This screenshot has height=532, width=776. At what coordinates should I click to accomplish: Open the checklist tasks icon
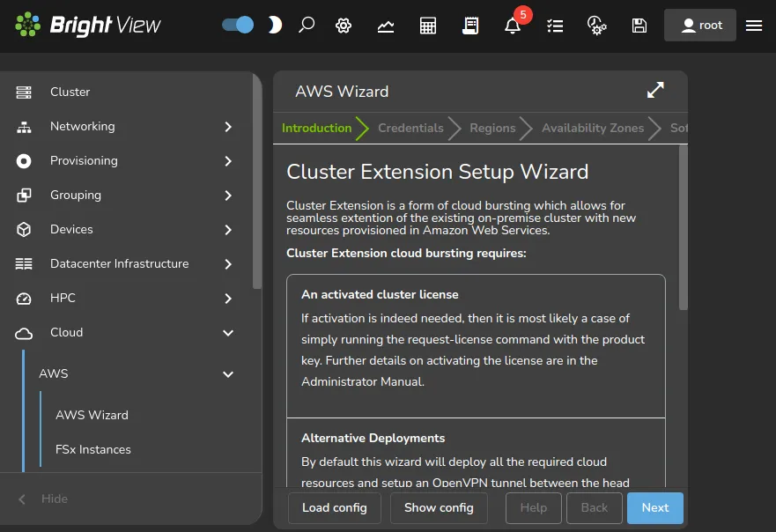(x=555, y=26)
